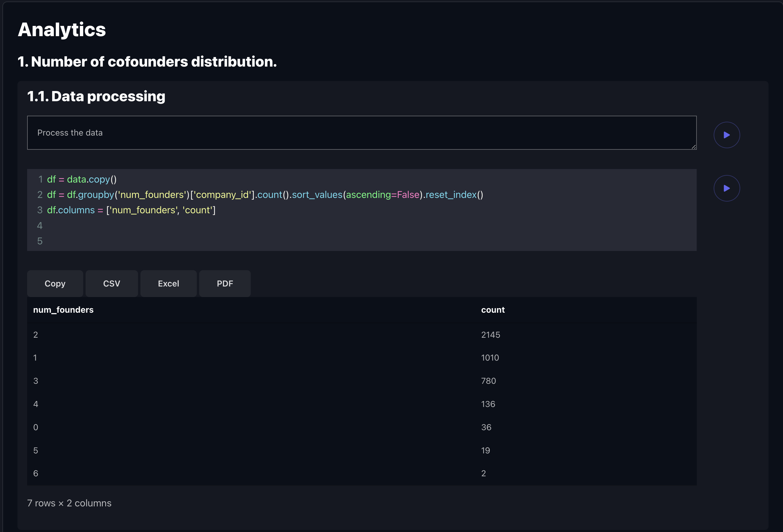This screenshot has width=783, height=532.
Task: Click count cell in the num_founders 6 row
Action: (483, 474)
